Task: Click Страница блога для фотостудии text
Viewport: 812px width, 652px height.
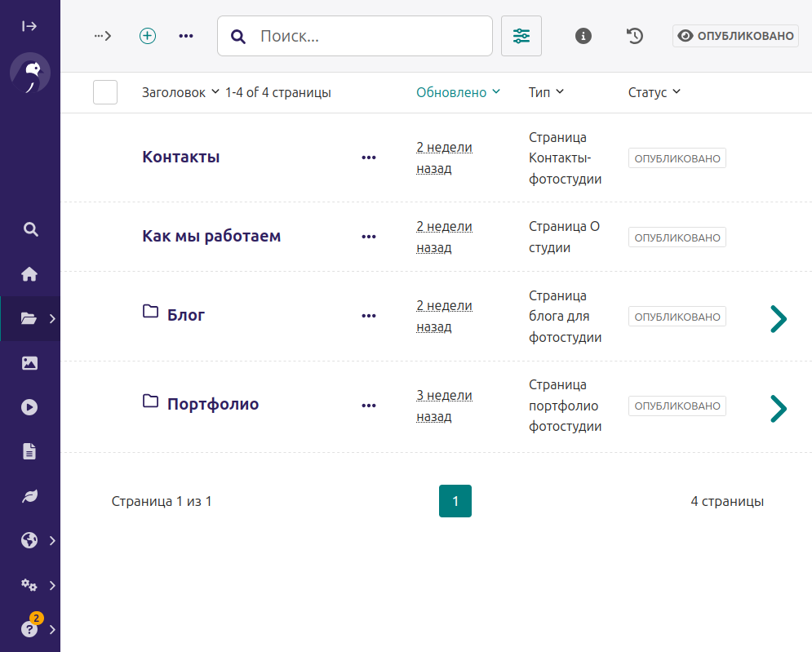Action: [x=565, y=317]
